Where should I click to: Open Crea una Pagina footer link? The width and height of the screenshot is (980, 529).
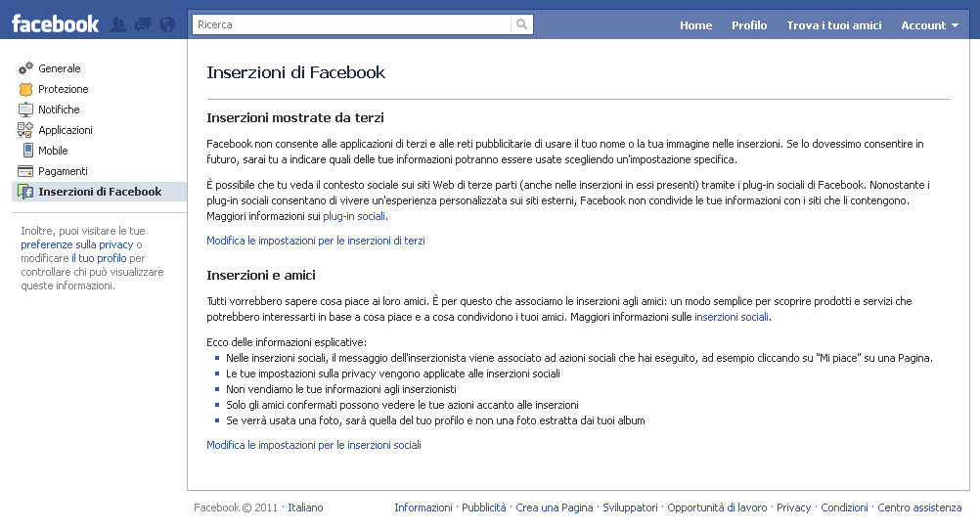pos(554,507)
